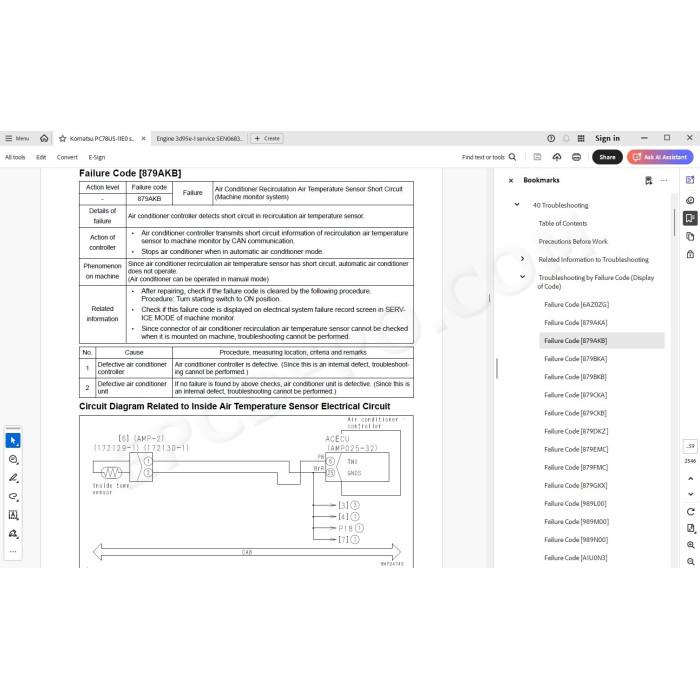Image resolution: width=700 pixels, height=700 pixels.
Task: Open bookmark Failure Code [879CKA]
Action: 575,395
